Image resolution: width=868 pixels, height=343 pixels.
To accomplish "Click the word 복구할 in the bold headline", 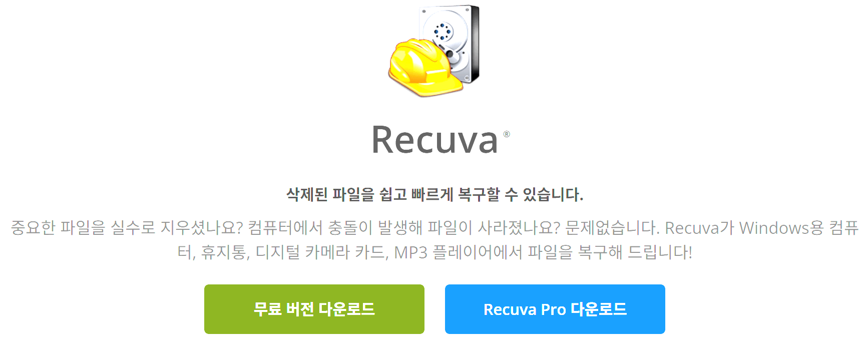I will [479, 194].
